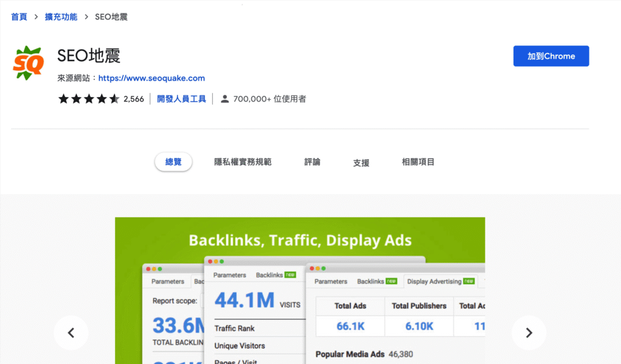The width and height of the screenshot is (621, 364).
Task: Click the 66.1K Total Ads value
Action: coord(351,326)
